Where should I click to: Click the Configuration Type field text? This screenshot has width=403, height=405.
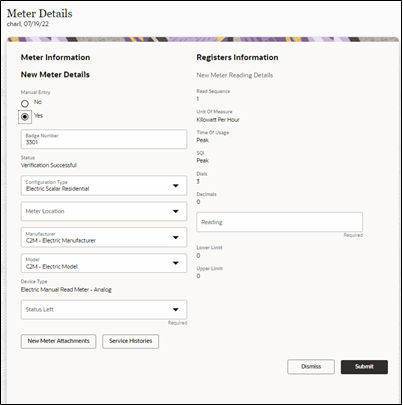coord(58,189)
